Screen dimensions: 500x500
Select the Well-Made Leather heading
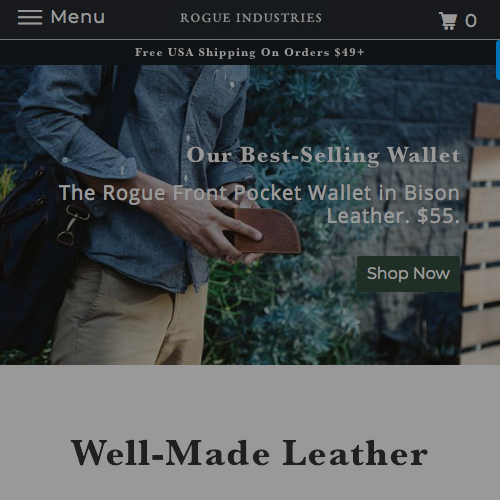point(249,452)
